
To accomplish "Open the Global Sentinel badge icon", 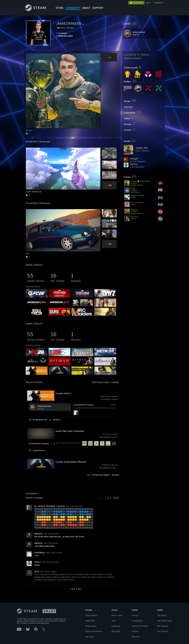I will (x=127, y=33).
